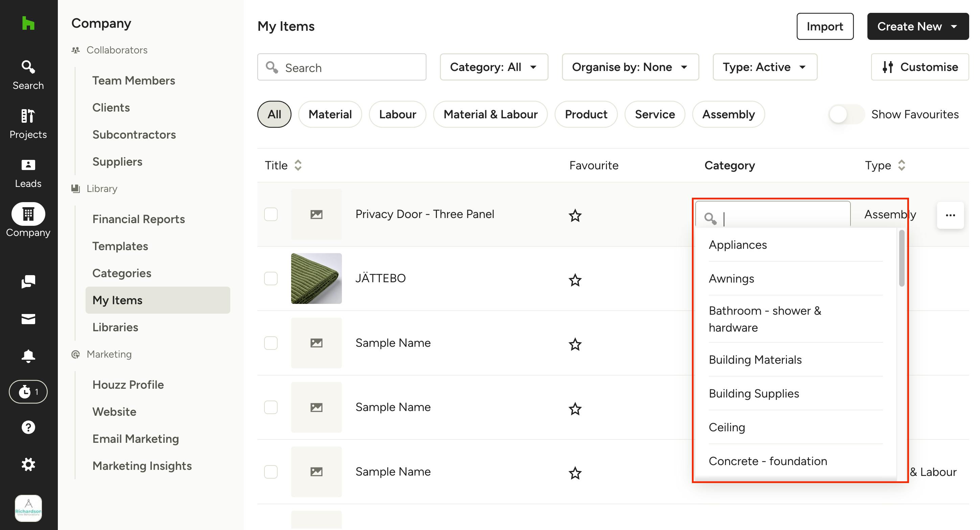
Task: Open the notifications bell
Action: [x=28, y=356]
